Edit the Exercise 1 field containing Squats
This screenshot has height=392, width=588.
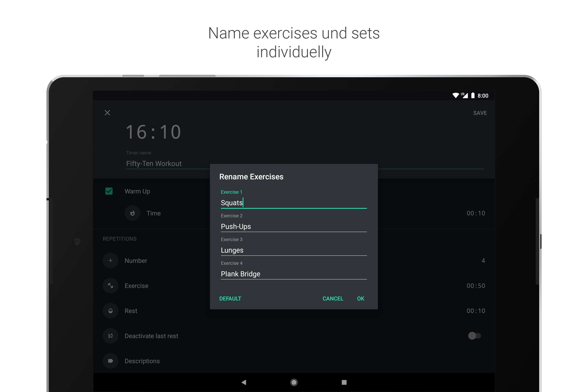pyautogui.click(x=294, y=203)
